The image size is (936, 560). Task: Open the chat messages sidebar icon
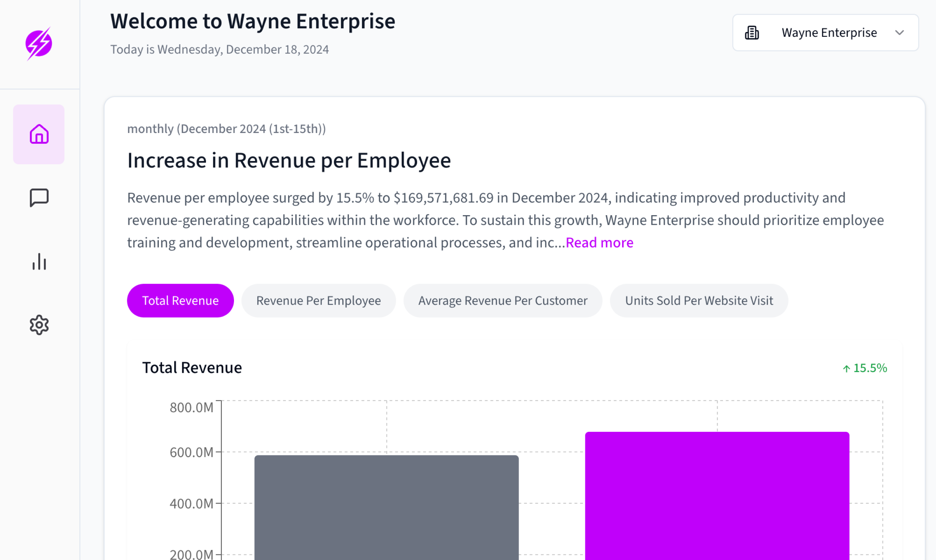click(39, 198)
